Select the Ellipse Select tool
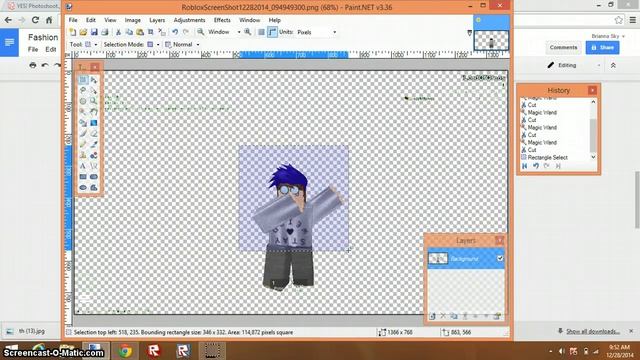Screen dimensions: 640x360 (83, 101)
